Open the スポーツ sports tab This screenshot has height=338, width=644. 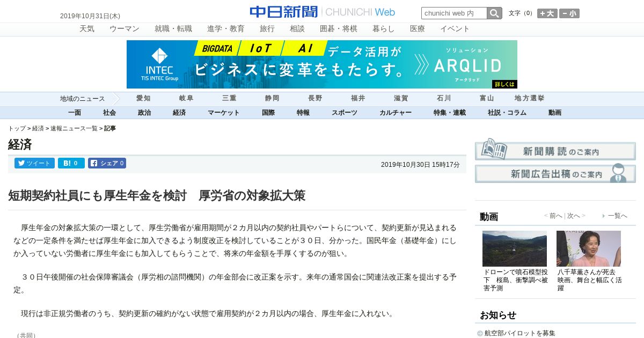(345, 113)
